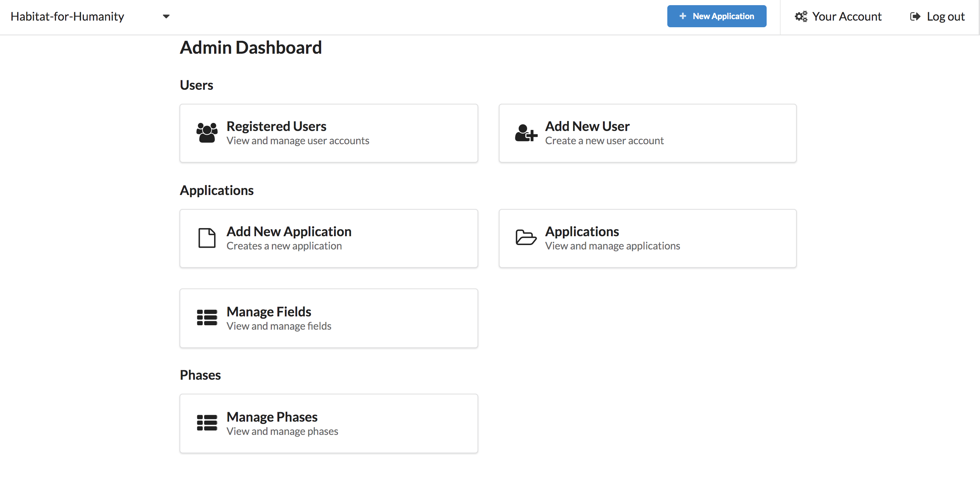This screenshot has height=482, width=980.
Task: Click the blank document icon for Add New Application
Action: [207, 238]
